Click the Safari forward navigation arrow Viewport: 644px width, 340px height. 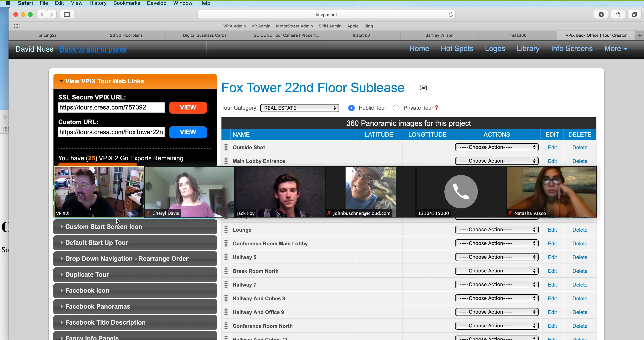click(52, 14)
